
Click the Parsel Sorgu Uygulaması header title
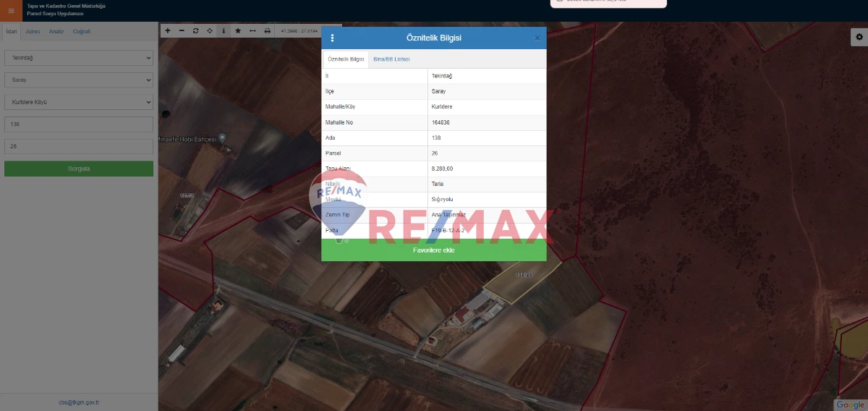[x=56, y=14]
